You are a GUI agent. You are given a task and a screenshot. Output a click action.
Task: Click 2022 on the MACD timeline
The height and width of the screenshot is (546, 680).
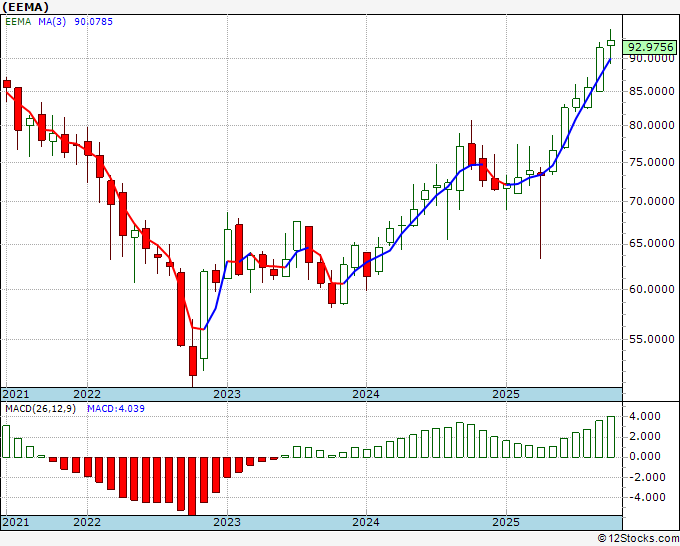pyautogui.click(x=87, y=522)
